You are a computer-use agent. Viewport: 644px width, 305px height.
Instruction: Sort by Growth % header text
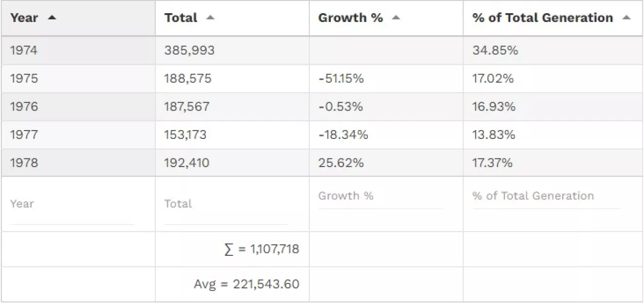point(350,18)
